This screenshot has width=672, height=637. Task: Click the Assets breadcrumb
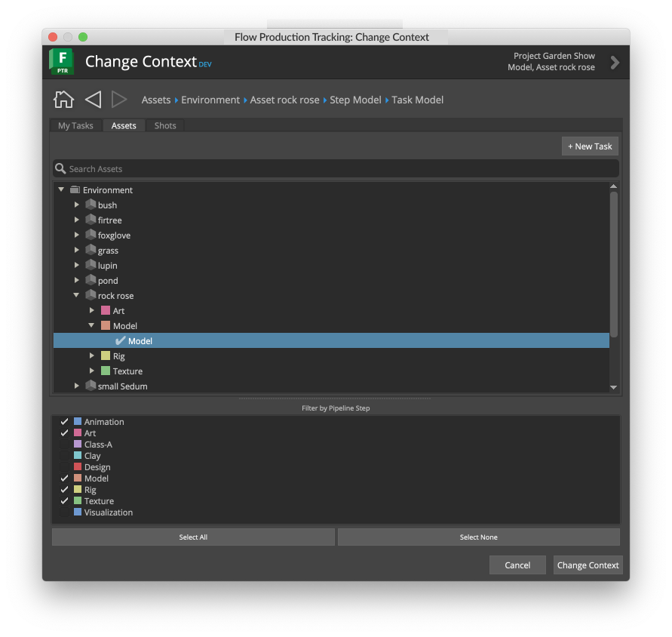coord(156,100)
